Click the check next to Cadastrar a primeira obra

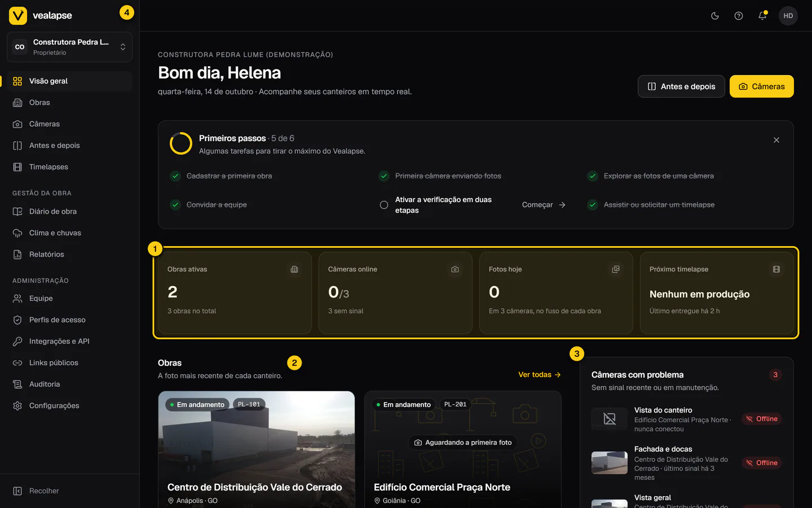(175, 176)
